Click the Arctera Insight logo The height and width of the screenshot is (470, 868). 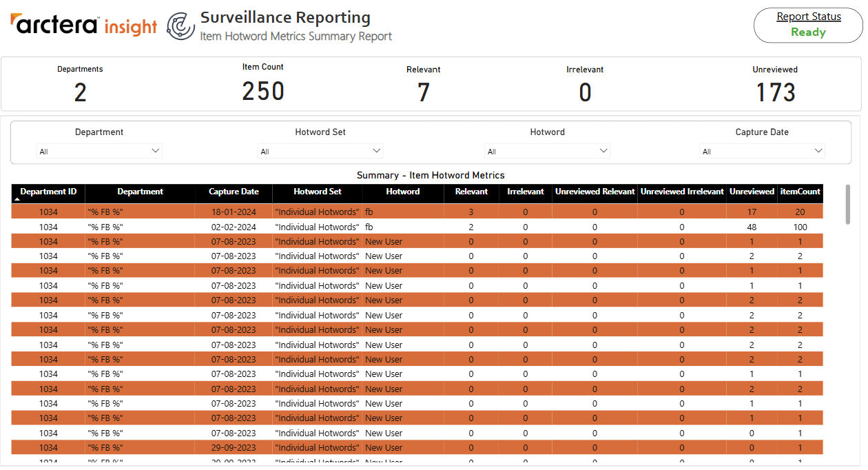tap(84, 25)
